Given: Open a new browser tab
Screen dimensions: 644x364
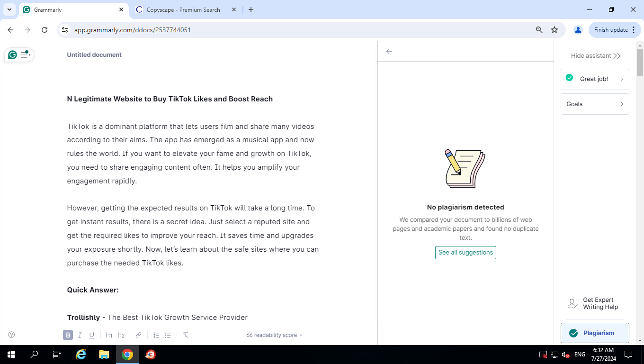Looking at the screenshot, I should pyautogui.click(x=251, y=9).
